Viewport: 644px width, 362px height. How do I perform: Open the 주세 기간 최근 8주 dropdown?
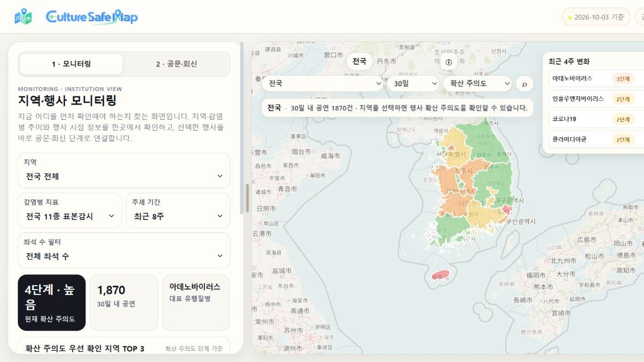click(x=178, y=210)
